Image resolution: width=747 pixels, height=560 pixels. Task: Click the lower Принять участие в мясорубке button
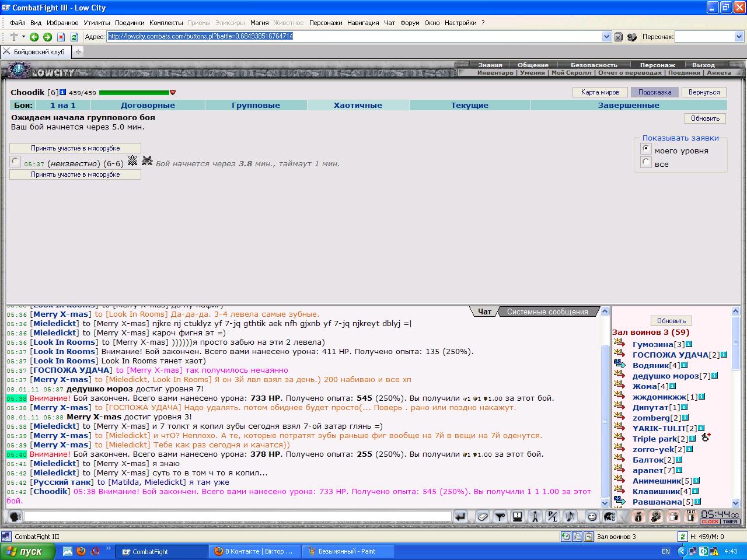[x=75, y=174]
